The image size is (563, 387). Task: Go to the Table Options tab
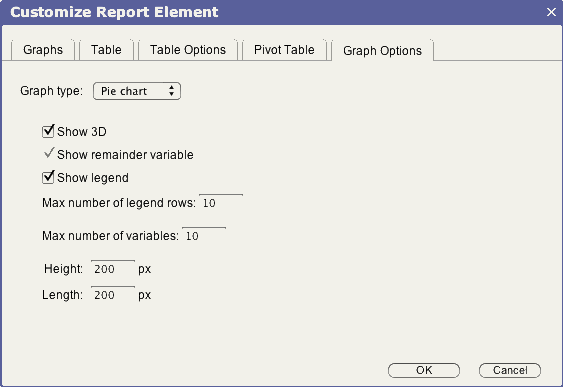pos(188,50)
